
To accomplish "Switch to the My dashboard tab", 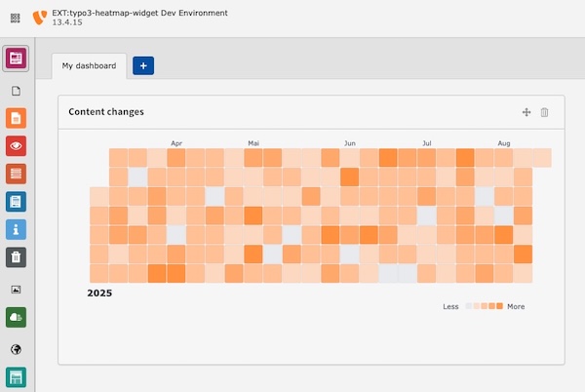I will [89, 65].
